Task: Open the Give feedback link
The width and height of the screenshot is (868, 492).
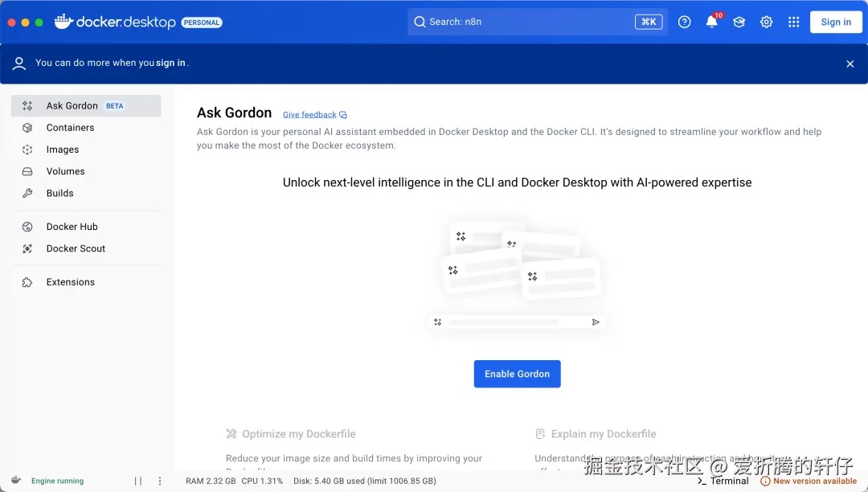Action: [x=310, y=114]
